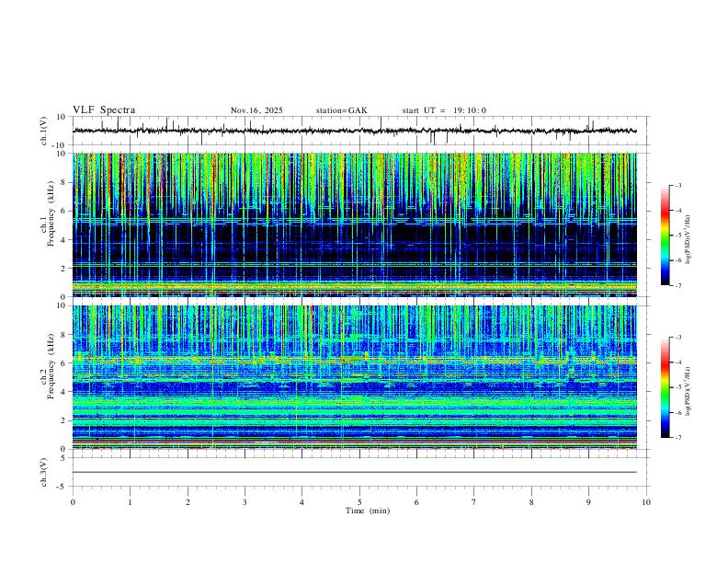Click ch.1 color bar '-3' label
This screenshot has width=728, height=563.
[677, 185]
